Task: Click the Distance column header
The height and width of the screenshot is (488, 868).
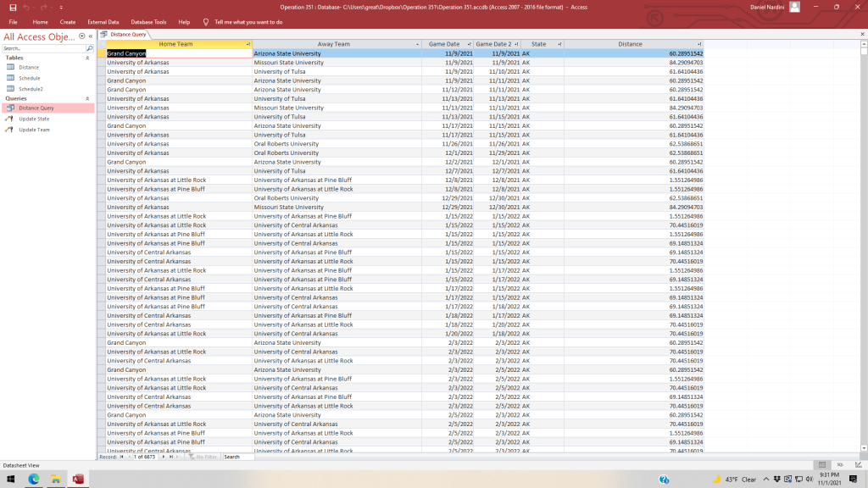Action: pos(630,44)
